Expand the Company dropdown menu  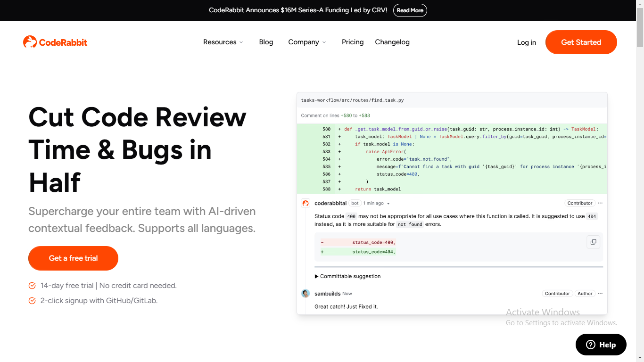point(307,42)
